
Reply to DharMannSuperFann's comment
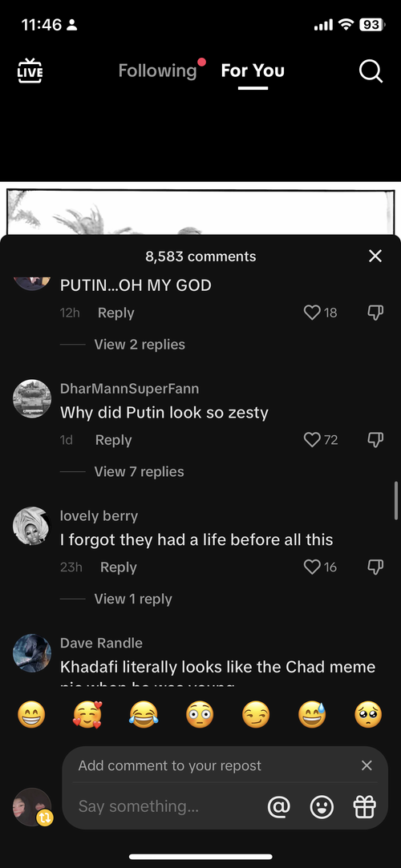pyautogui.click(x=114, y=440)
